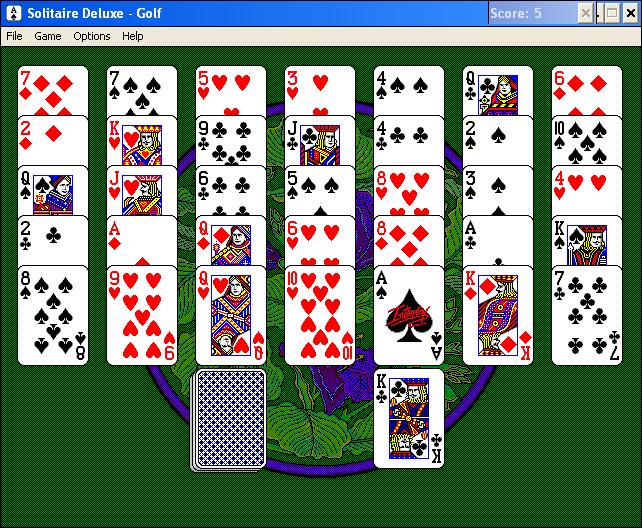Pick the 7 of Clubs card
This screenshot has height=528, width=642.
(587, 315)
